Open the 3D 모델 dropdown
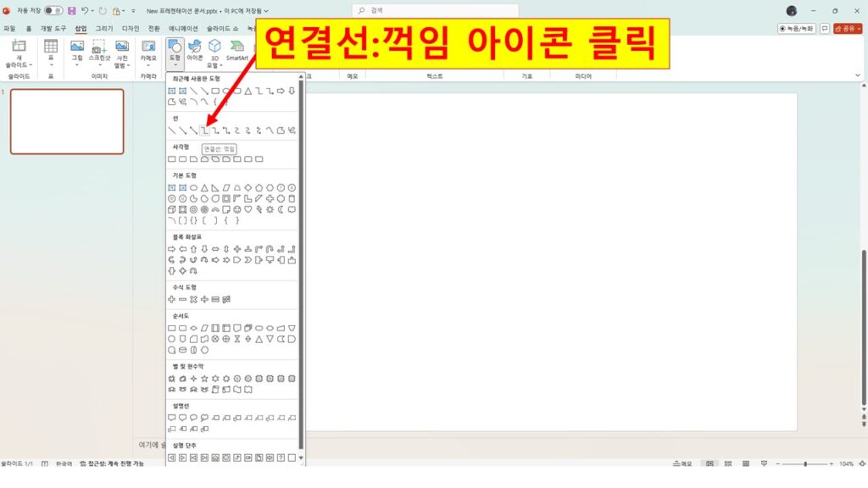The width and height of the screenshot is (868, 488). [214, 53]
